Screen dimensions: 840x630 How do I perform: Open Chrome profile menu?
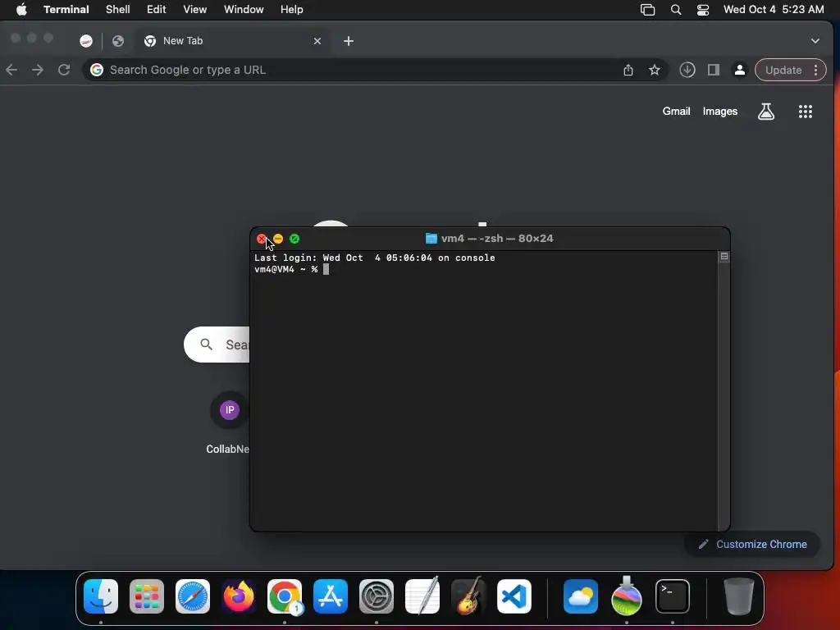tap(740, 70)
